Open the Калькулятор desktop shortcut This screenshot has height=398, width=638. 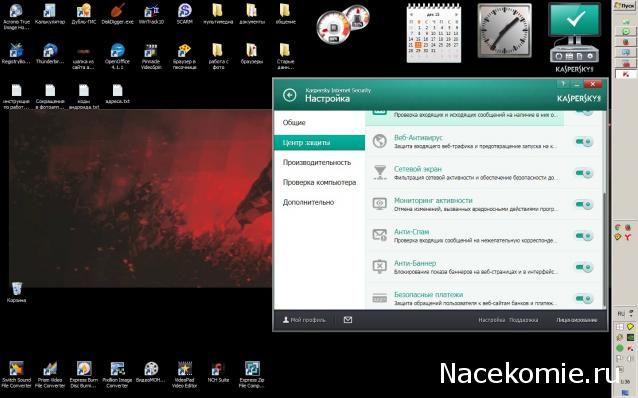tap(50, 14)
